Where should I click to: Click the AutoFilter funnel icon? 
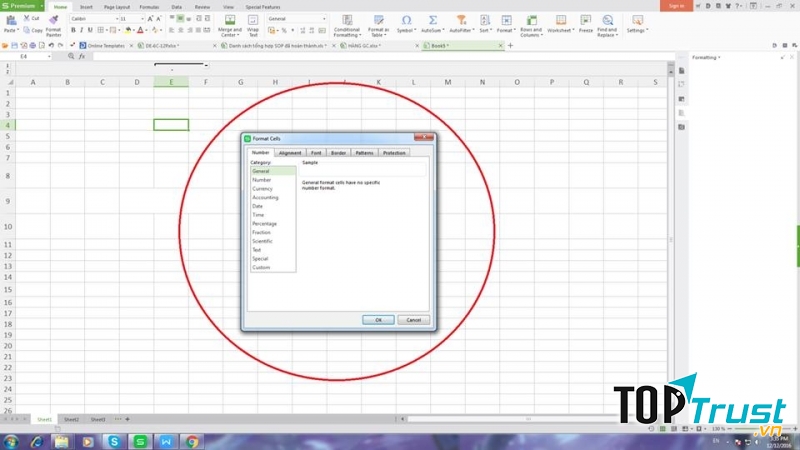point(460,20)
